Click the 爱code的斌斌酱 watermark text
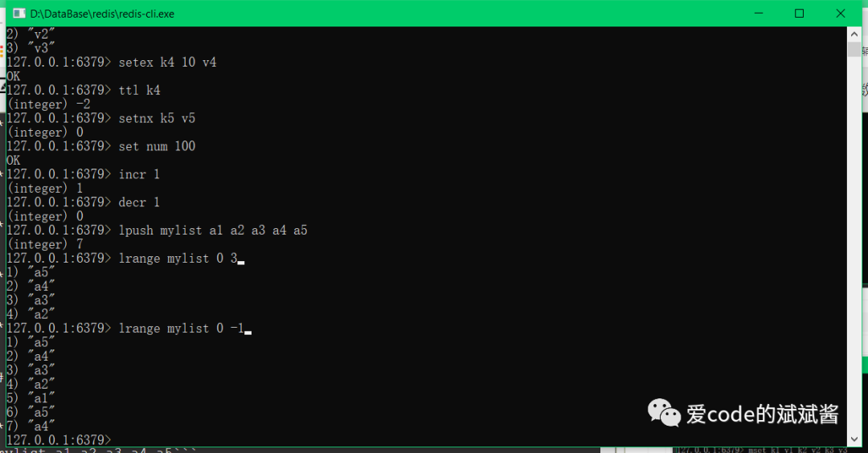This screenshot has height=453, width=868. click(x=762, y=414)
